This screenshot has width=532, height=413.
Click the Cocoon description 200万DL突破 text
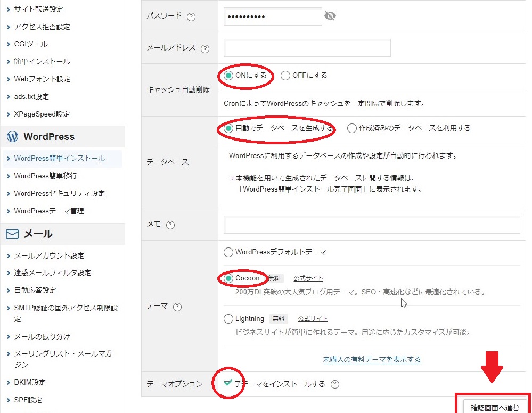[x=361, y=292]
